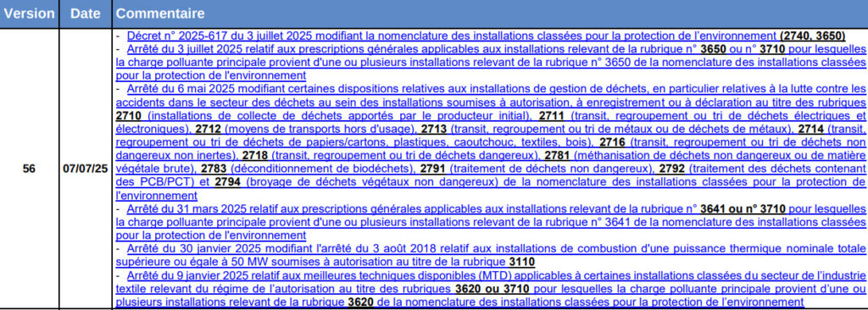Open the Arrêté du 3 juillet 2025 link
This screenshot has height=310, width=868.
491,62
